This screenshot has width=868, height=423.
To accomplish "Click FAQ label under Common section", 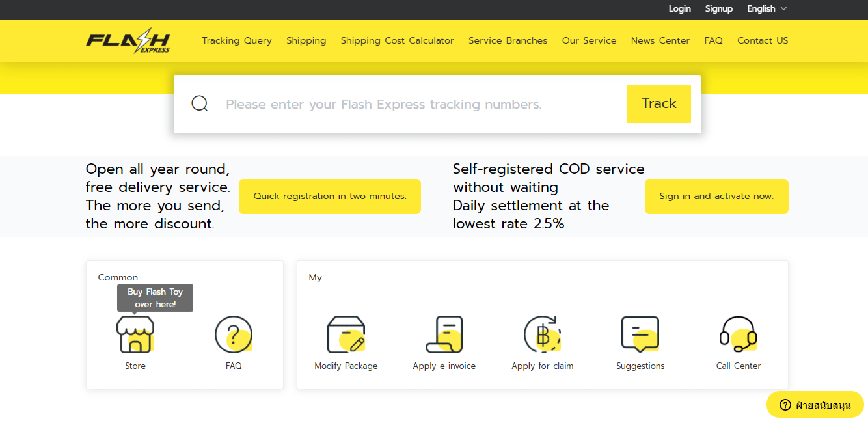I will pyautogui.click(x=234, y=366).
